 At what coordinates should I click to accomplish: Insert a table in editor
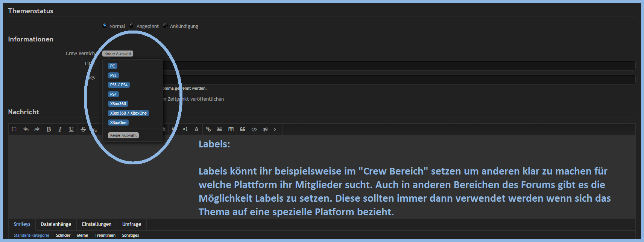pyautogui.click(x=231, y=129)
